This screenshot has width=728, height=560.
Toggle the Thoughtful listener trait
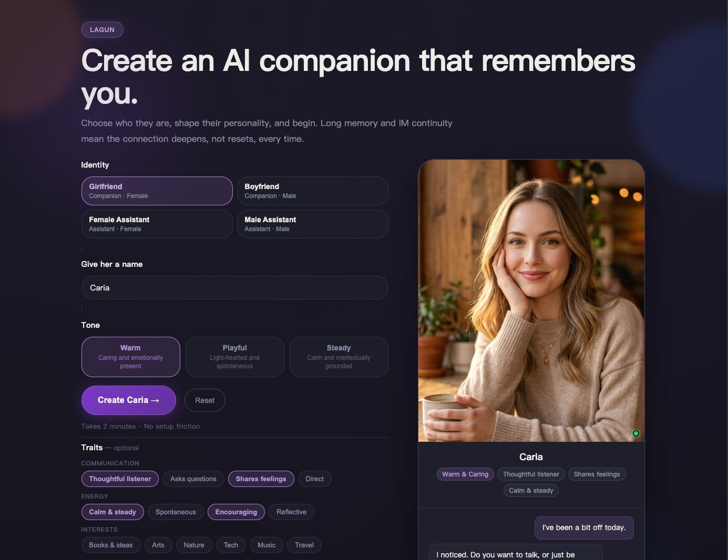[x=120, y=479]
